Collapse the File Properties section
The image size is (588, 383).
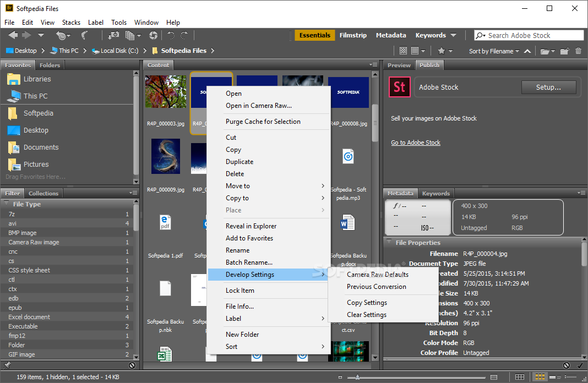click(389, 242)
